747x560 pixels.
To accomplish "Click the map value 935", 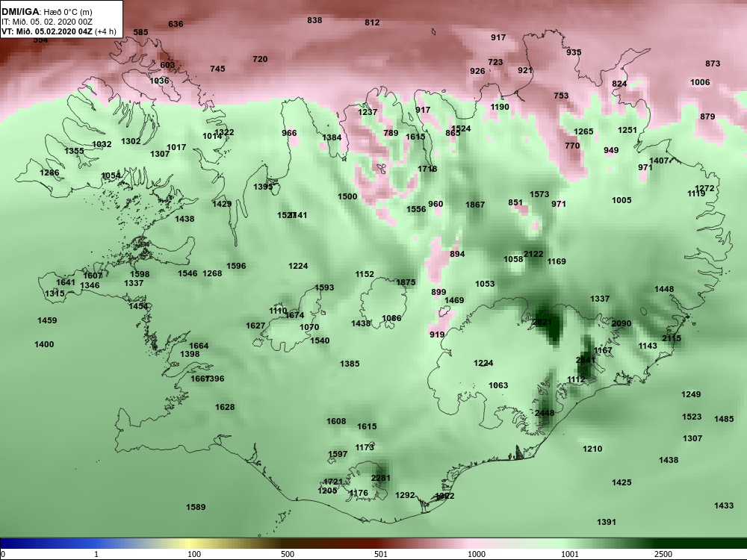I will coord(574,52).
